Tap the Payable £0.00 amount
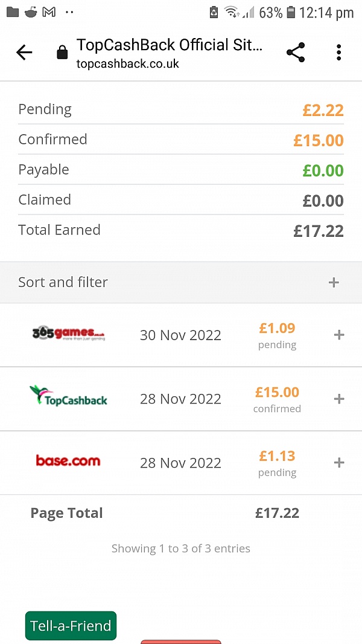The height and width of the screenshot is (644, 362). pos(323,170)
